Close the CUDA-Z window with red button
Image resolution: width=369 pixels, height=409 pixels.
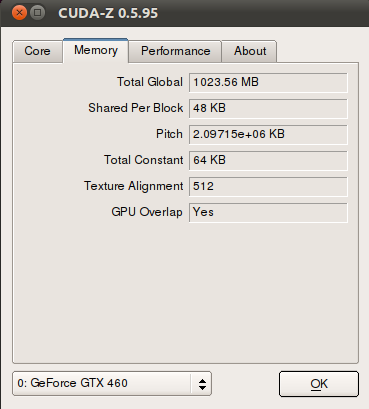pyautogui.click(x=19, y=13)
